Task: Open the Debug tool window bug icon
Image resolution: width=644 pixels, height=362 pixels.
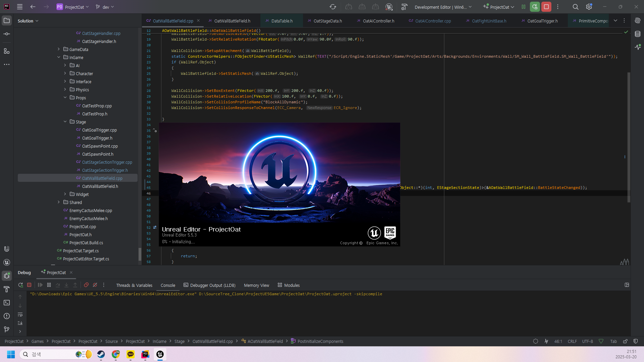Action: pos(7,276)
